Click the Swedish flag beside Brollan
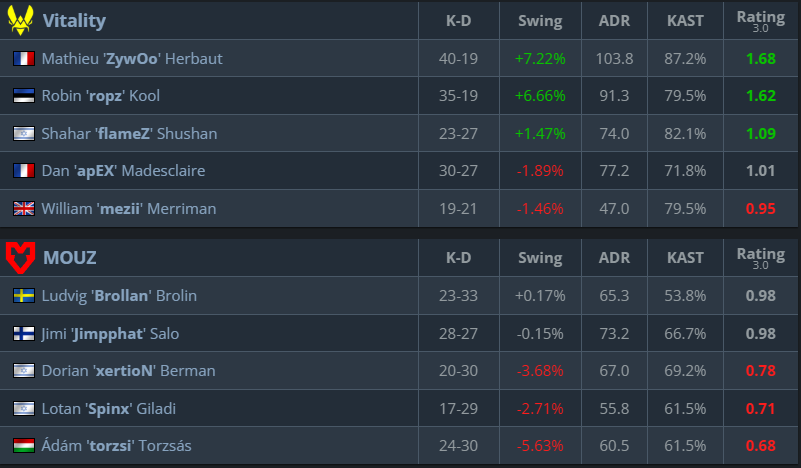The image size is (801, 468). click(x=24, y=296)
